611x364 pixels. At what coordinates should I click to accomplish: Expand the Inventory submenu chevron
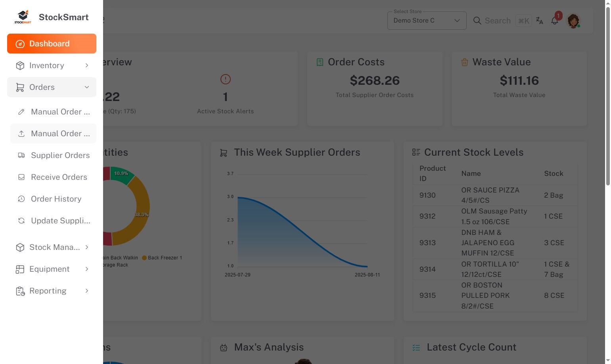[87, 65]
